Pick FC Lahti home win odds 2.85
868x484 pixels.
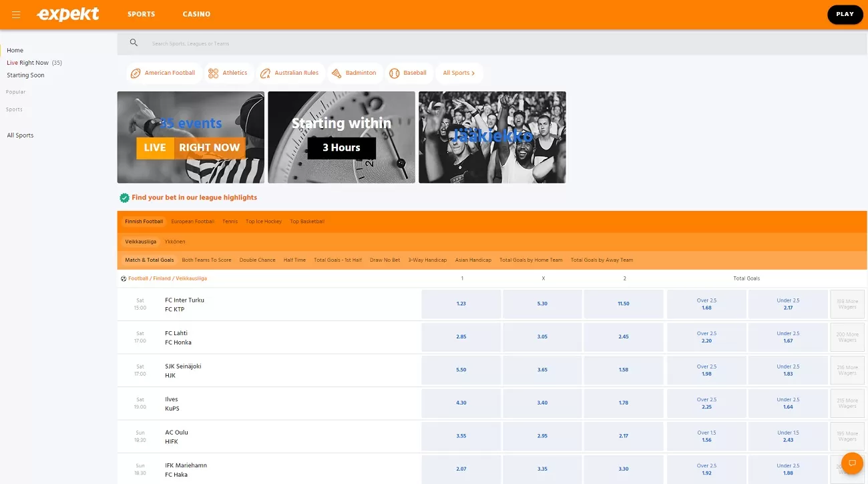pyautogui.click(x=461, y=337)
